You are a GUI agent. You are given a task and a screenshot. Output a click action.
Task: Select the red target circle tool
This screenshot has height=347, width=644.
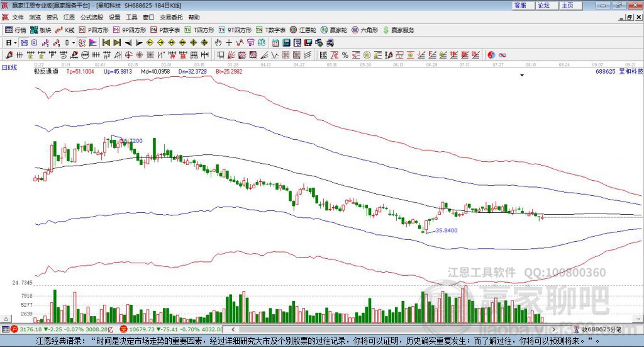pyautogui.click(x=128, y=55)
